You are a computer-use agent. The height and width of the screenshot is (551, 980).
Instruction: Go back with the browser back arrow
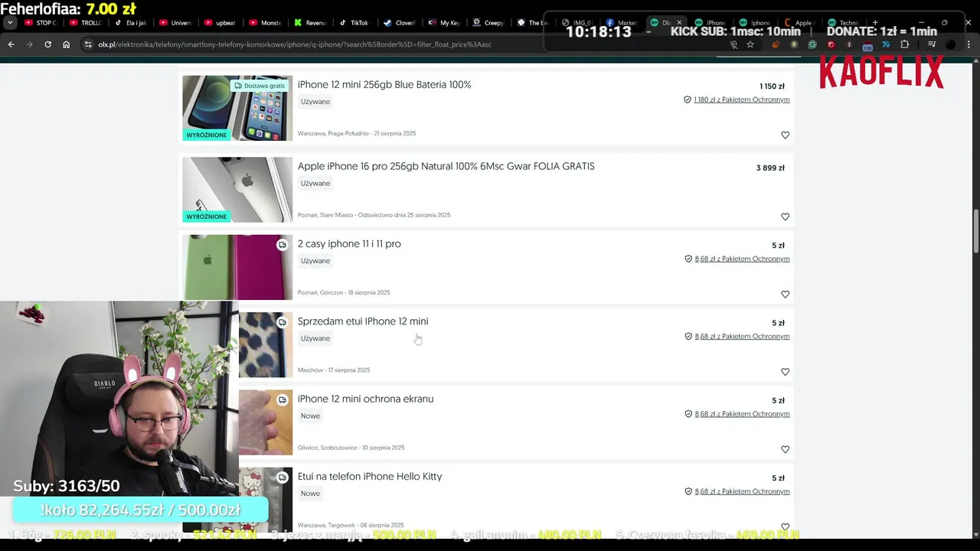click(11, 44)
